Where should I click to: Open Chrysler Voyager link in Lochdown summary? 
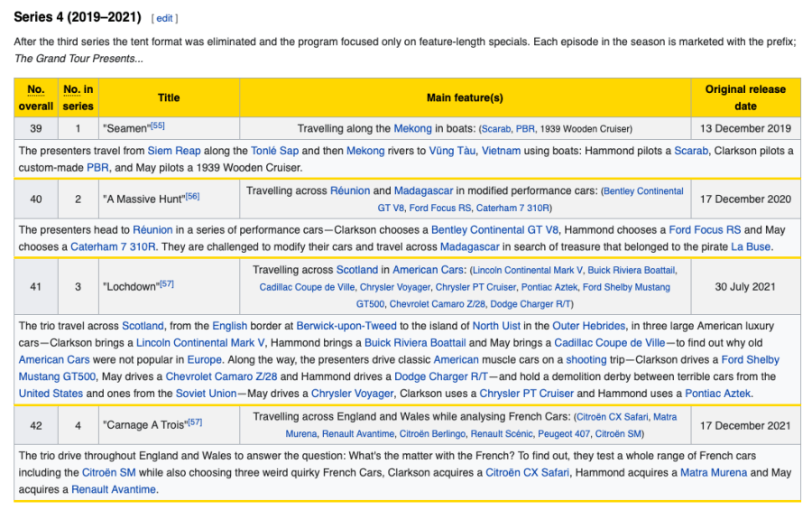point(352,394)
